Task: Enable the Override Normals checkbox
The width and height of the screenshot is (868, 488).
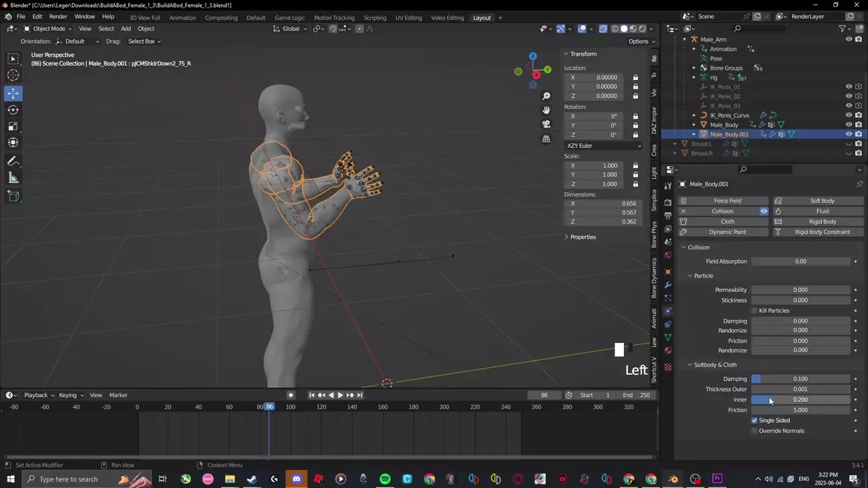Action: (754, 431)
